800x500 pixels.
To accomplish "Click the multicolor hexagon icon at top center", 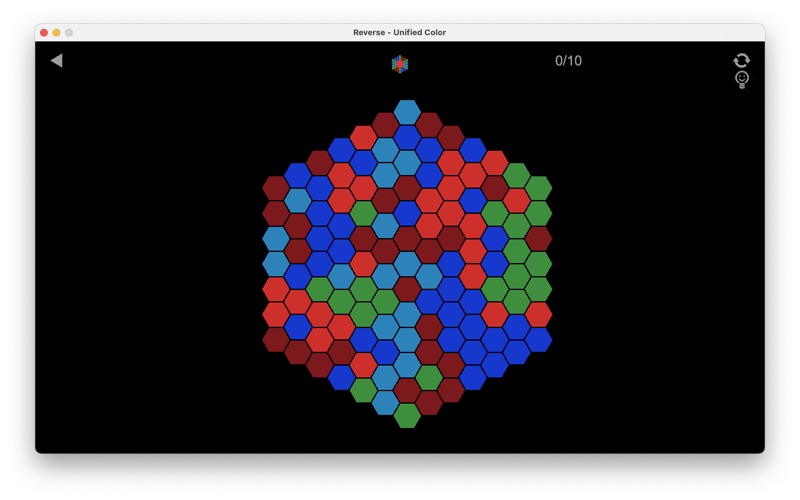I will point(400,64).
